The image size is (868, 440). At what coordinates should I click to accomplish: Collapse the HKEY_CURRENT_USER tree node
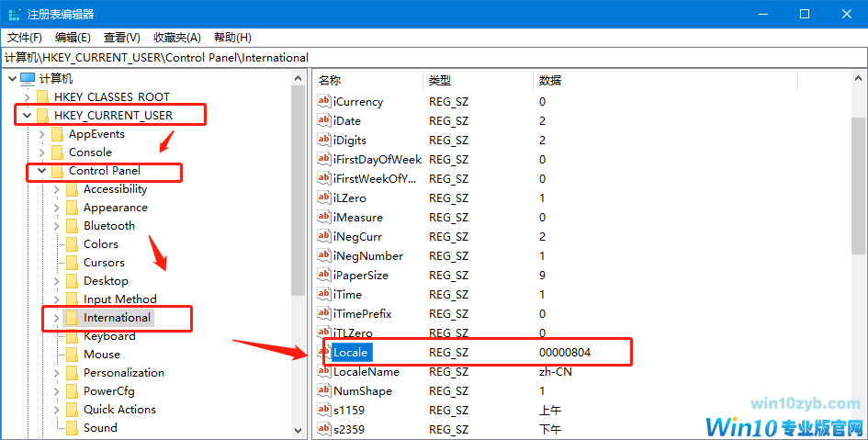click(27, 116)
